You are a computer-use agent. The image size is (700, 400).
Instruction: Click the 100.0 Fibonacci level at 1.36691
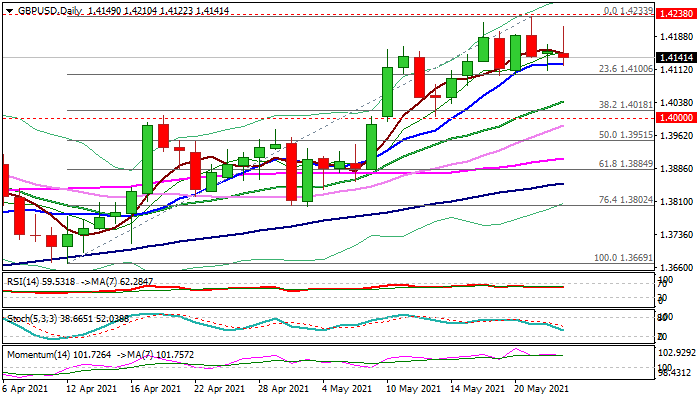point(626,257)
